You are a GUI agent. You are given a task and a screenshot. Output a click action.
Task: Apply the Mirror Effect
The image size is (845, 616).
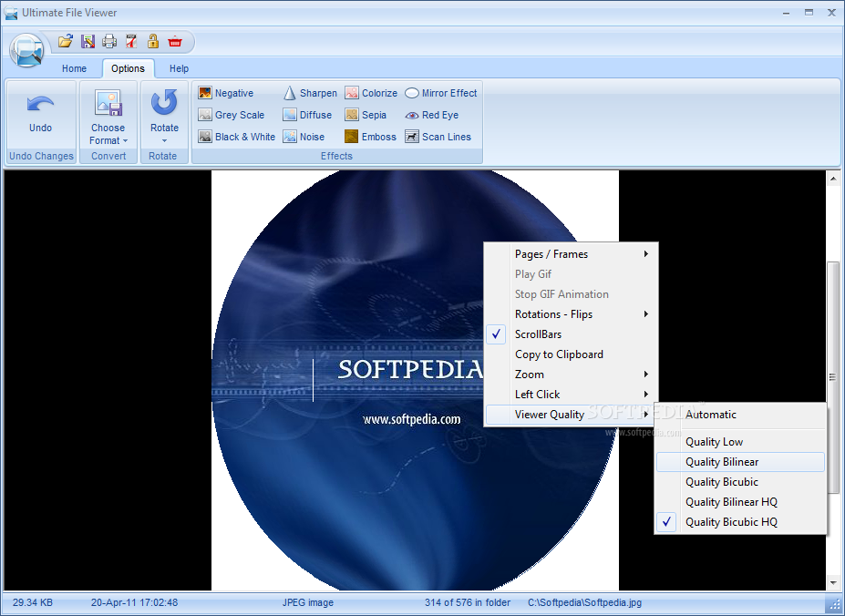coord(441,93)
